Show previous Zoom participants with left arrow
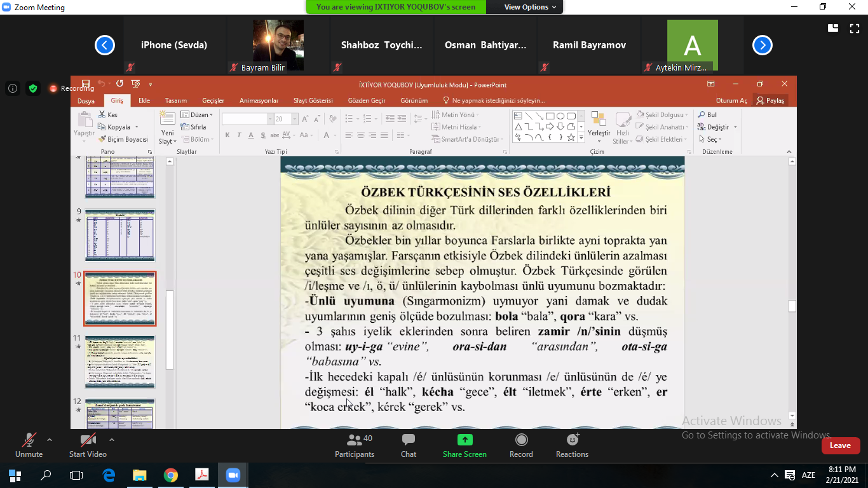This screenshot has width=868, height=488. [105, 45]
